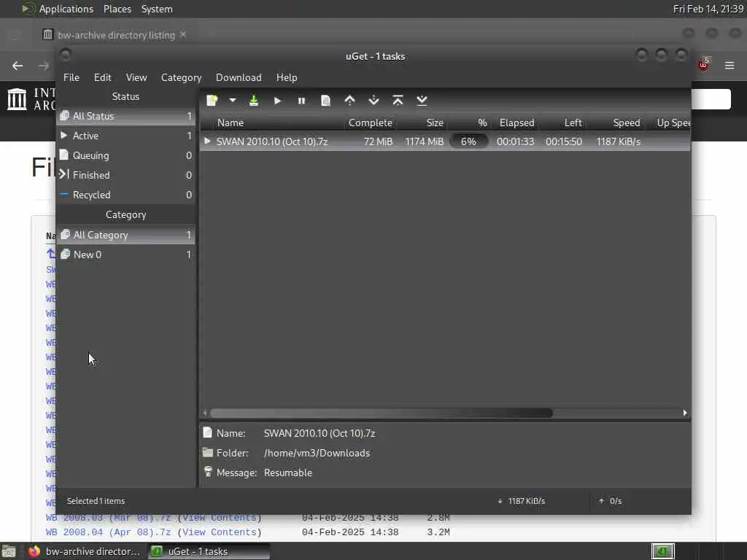Select the All Status filter
Image resolution: width=747 pixels, height=560 pixels.
[x=125, y=116]
